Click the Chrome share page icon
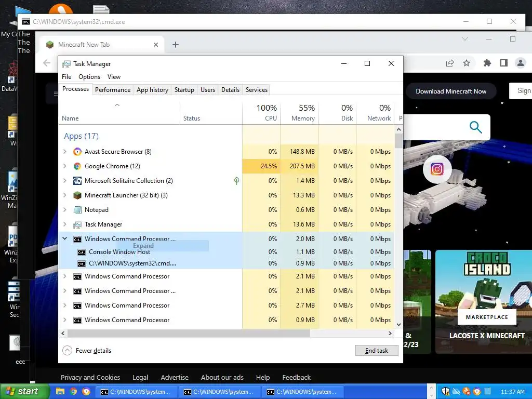Image resolution: width=532 pixels, height=399 pixels. 450,63
